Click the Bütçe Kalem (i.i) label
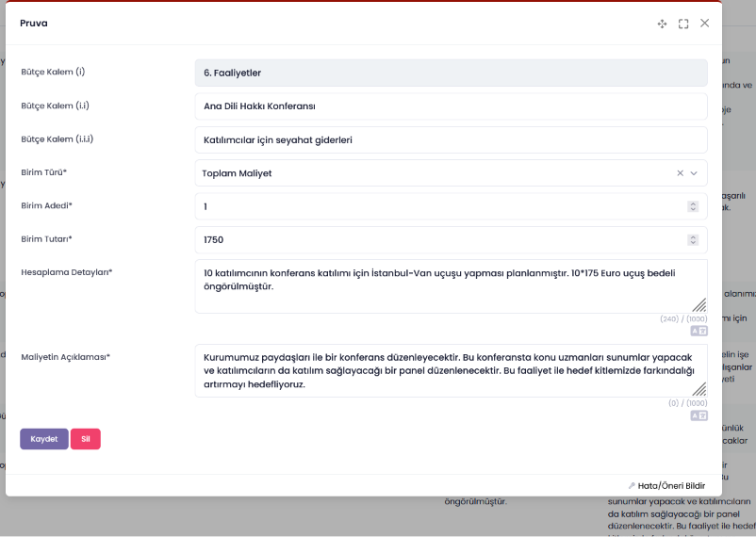This screenshot has height=537, width=756. 55,106
